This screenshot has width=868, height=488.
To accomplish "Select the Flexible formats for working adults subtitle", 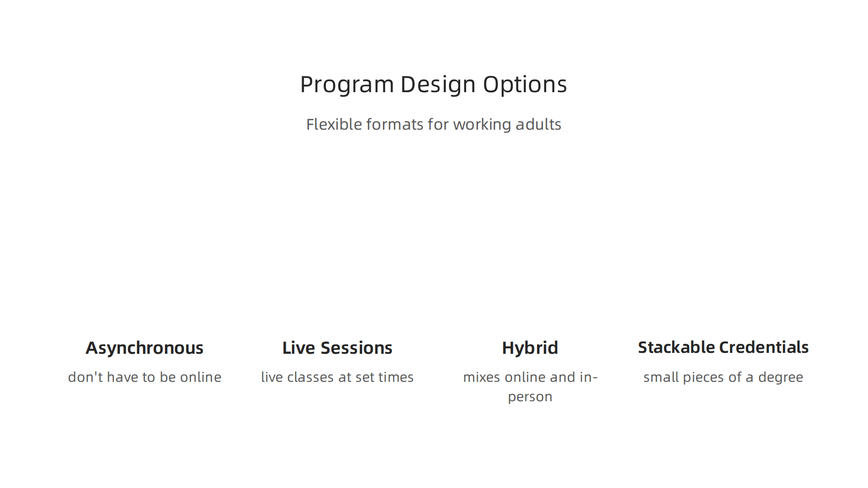I will 434,124.
